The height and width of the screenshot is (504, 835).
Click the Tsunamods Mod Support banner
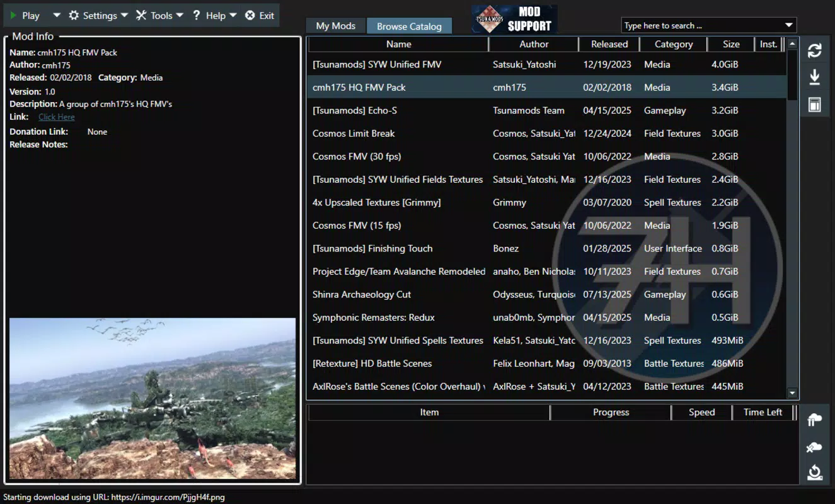[x=514, y=19]
